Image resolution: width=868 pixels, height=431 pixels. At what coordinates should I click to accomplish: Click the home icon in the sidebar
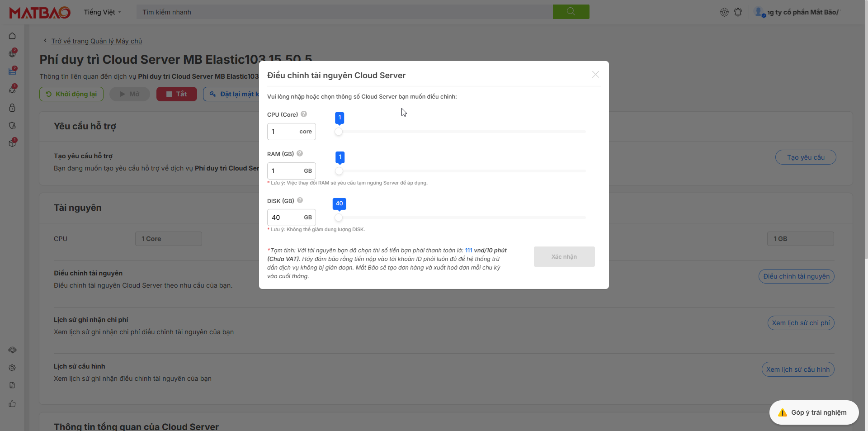coord(12,36)
